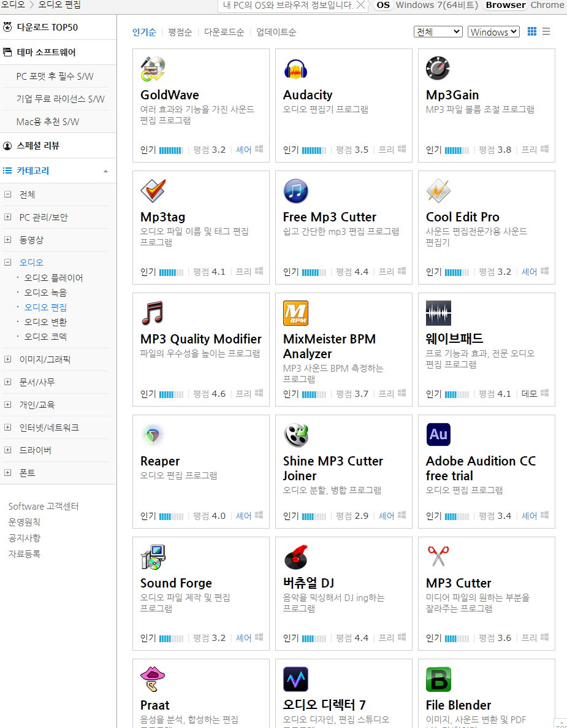Screen dimensions: 567x728
Task: Collapse the 오디오 category
Action: click(x=7, y=262)
